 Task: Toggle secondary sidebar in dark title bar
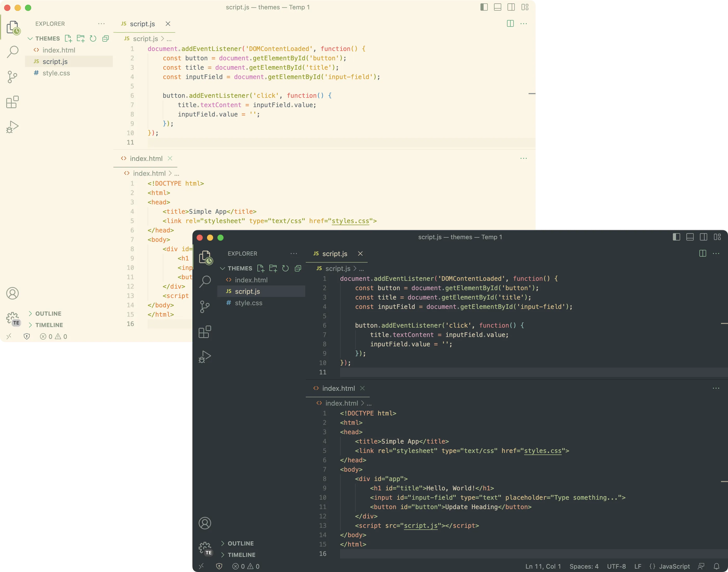[704, 237]
